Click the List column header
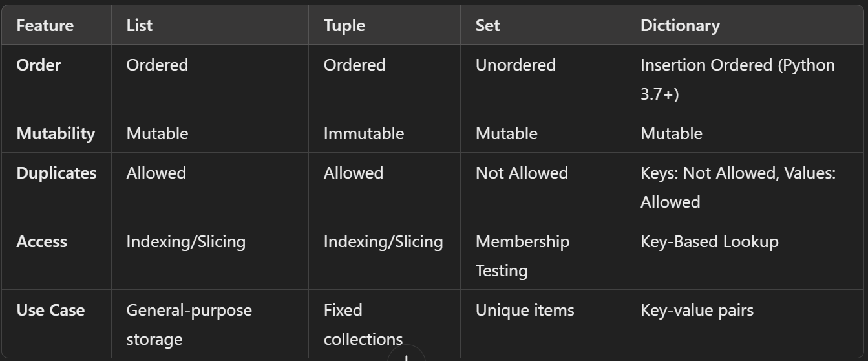Image resolution: width=868 pixels, height=361 pixels. coord(140,25)
